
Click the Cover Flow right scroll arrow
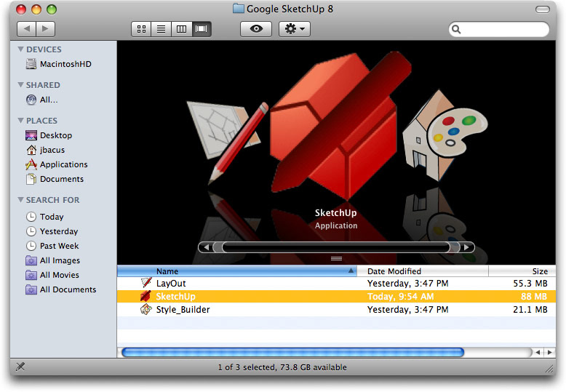pyautogui.click(x=466, y=247)
